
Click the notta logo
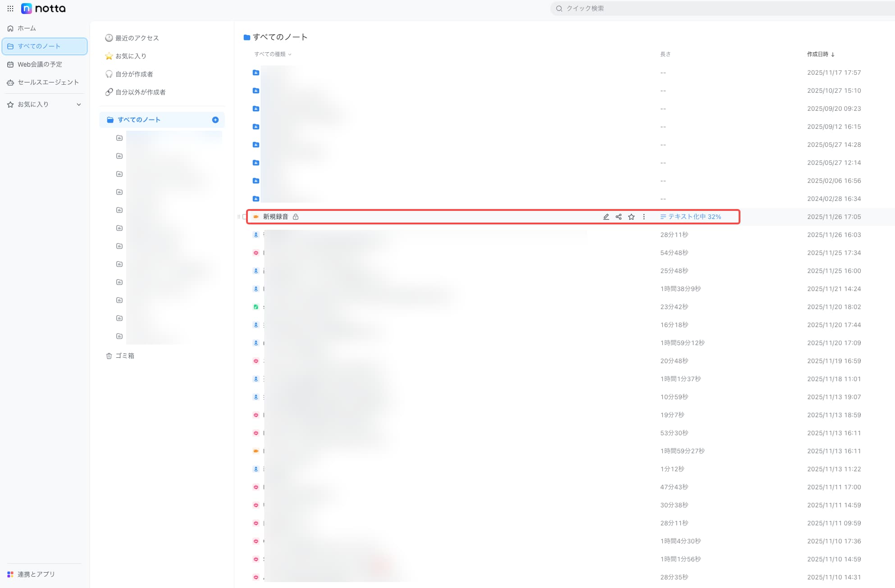click(x=44, y=9)
